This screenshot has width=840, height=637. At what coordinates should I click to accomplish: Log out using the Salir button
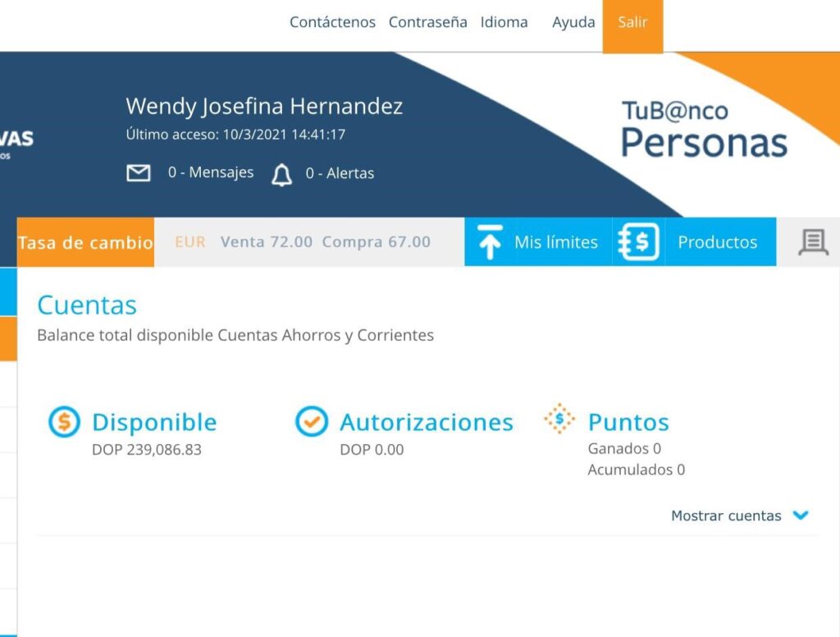(x=632, y=23)
